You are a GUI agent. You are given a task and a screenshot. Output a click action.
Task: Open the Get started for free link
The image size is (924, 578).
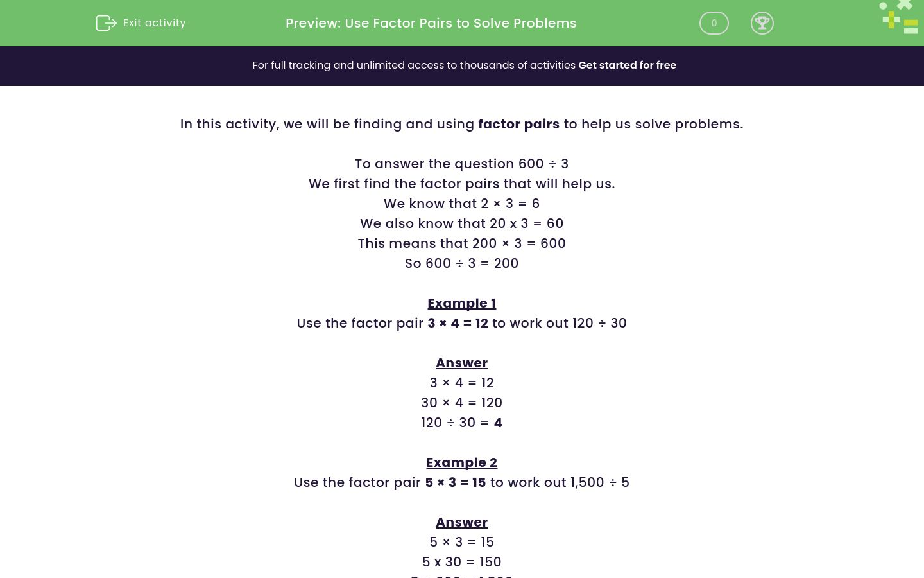tap(627, 65)
